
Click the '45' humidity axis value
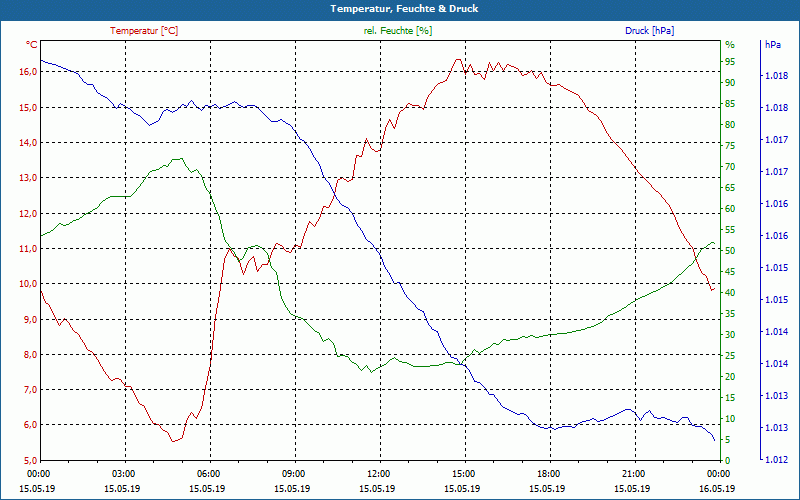(x=730, y=272)
